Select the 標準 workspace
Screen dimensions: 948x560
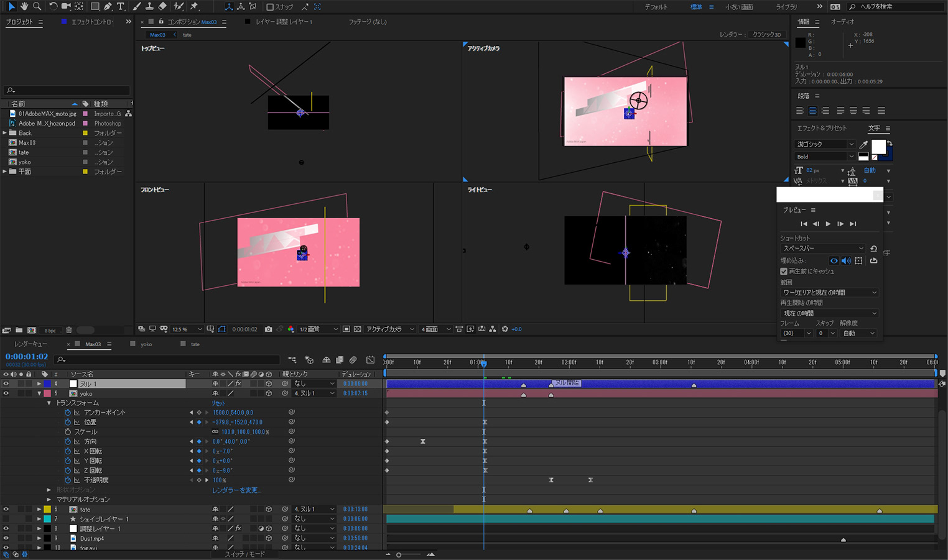point(696,7)
